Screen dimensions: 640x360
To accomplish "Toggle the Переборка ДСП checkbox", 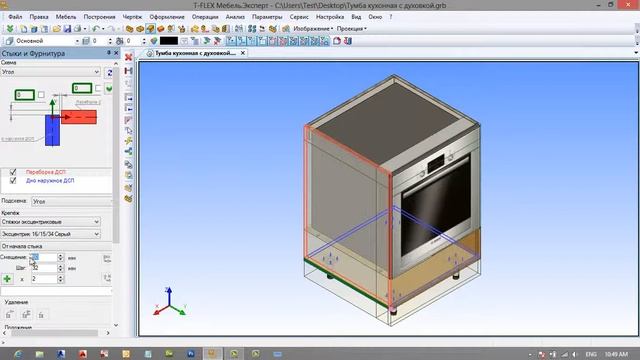I will (13, 172).
